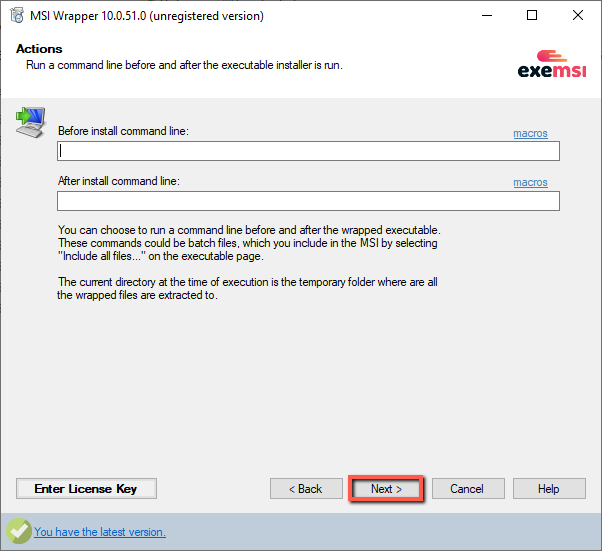Click the green checkmark update status icon
The width and height of the screenshot is (602, 551).
click(x=19, y=531)
